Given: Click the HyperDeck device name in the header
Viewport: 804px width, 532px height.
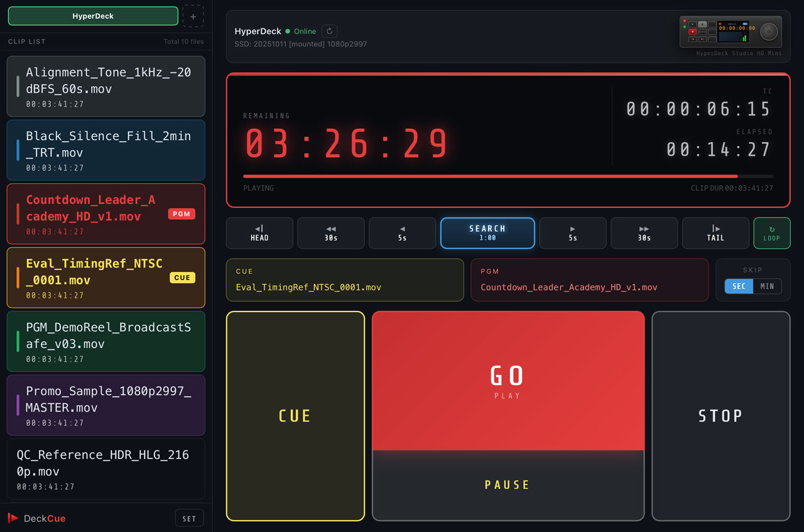Looking at the screenshot, I should point(258,31).
